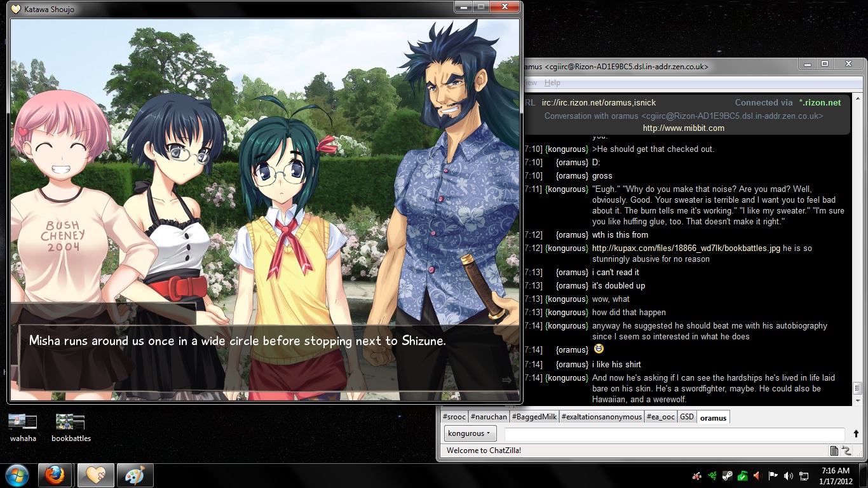Switch to the #ea_ooc tab
The image size is (868, 488).
click(661, 417)
